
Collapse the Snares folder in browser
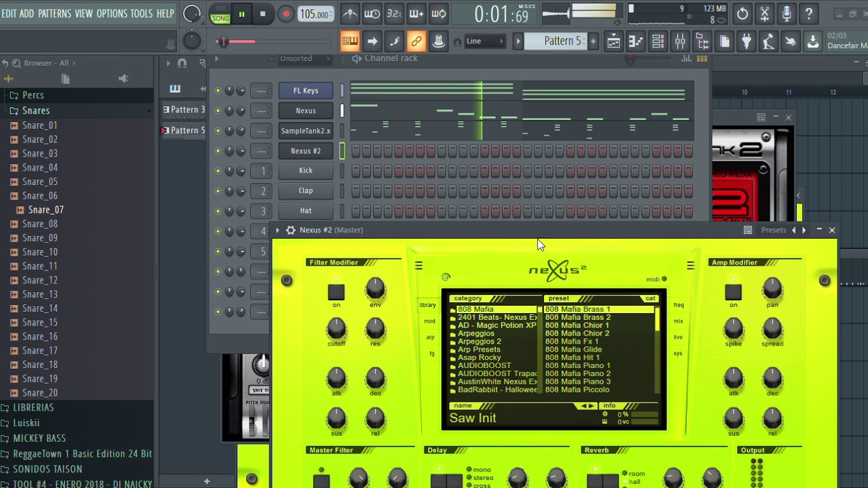[x=36, y=110]
